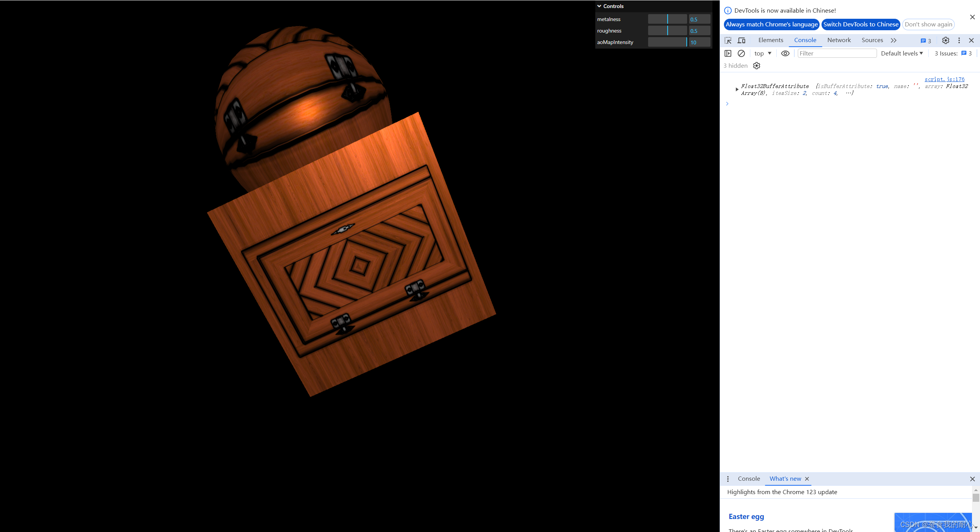Open the DevTools settings gear
The height and width of the screenshot is (532, 980).
pyautogui.click(x=946, y=40)
